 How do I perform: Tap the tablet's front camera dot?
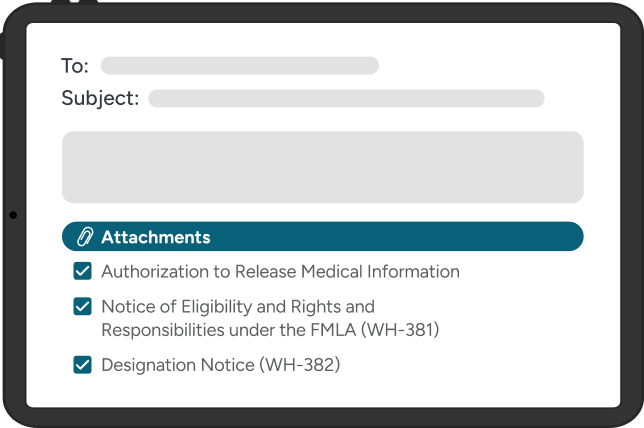(x=12, y=214)
